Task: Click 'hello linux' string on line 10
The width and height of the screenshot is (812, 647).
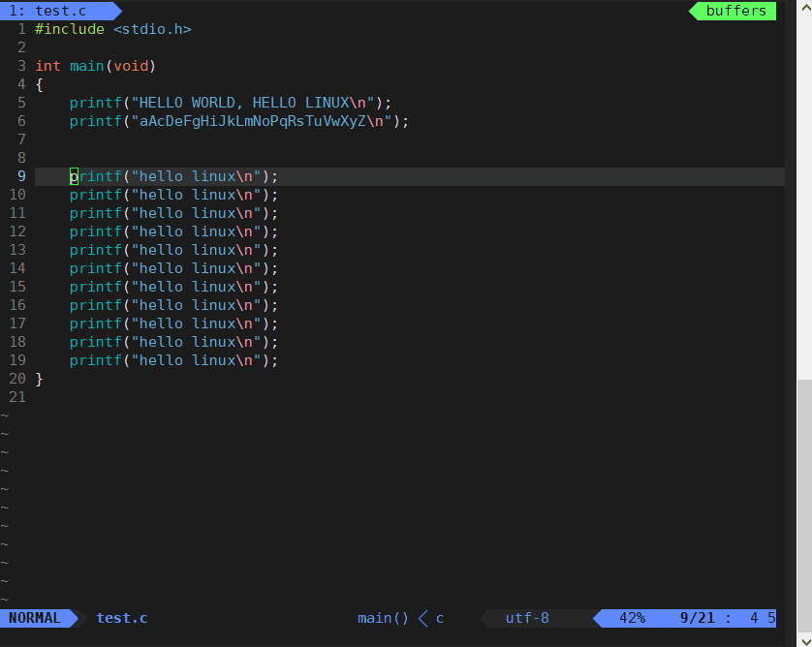Action: click(187, 195)
